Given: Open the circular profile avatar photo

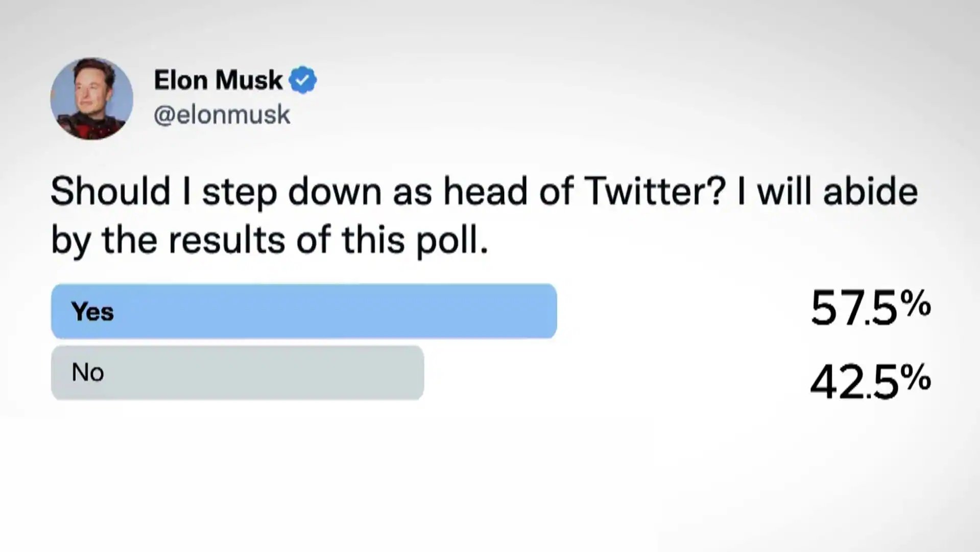Looking at the screenshot, I should 91,98.
